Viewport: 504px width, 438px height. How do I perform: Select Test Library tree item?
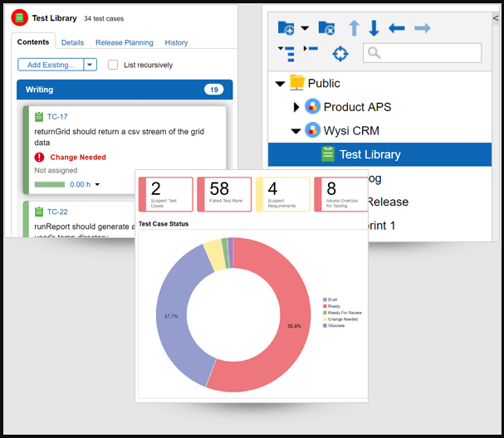[379, 154]
